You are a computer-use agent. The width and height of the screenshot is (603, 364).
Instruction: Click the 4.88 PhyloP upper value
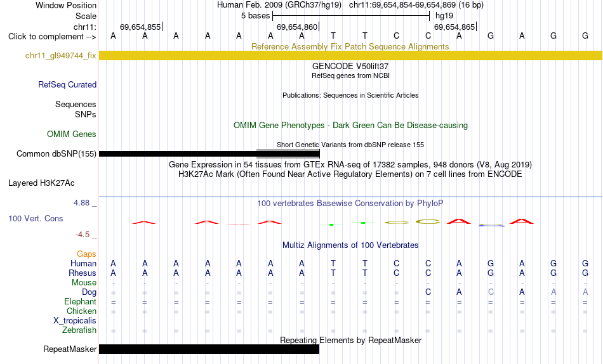(81, 202)
